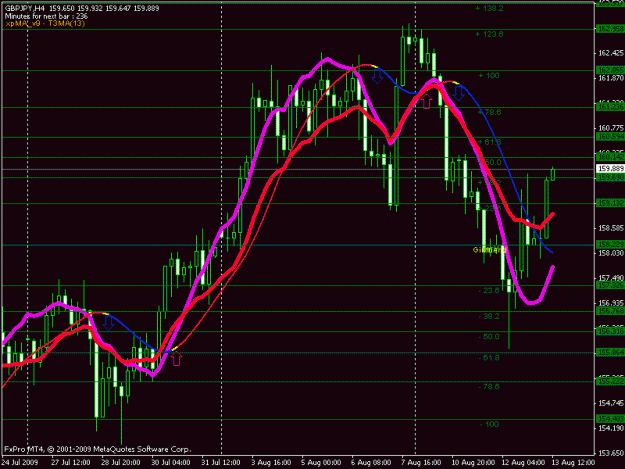Screen dimensions: 625x469
Task: Click the 6 Aug 08:00 time label
Action: coord(371,463)
